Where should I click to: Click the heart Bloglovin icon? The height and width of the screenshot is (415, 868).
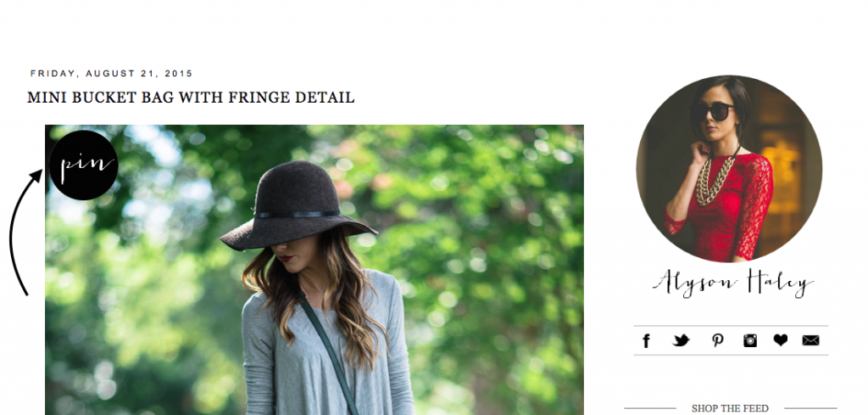781,340
